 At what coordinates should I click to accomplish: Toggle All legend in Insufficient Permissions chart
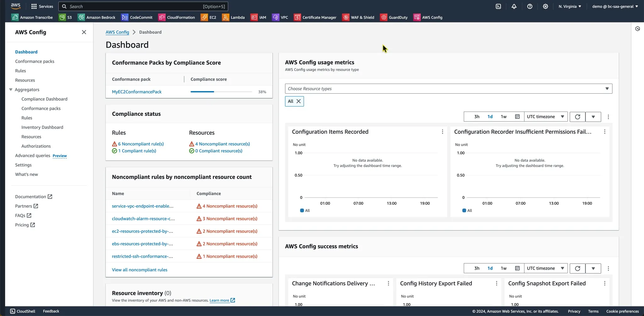click(467, 210)
